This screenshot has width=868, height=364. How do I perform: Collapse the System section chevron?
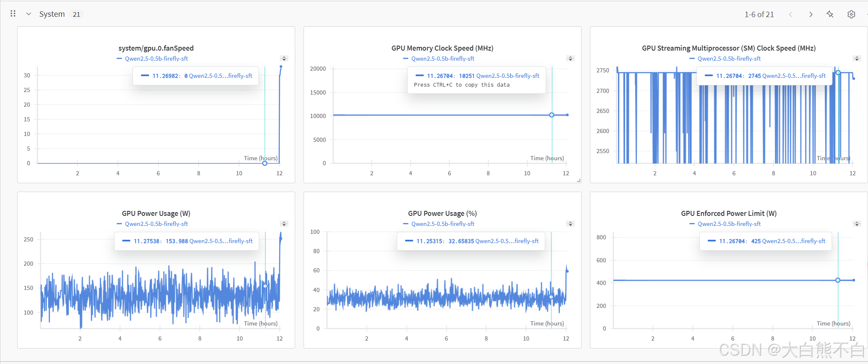29,14
